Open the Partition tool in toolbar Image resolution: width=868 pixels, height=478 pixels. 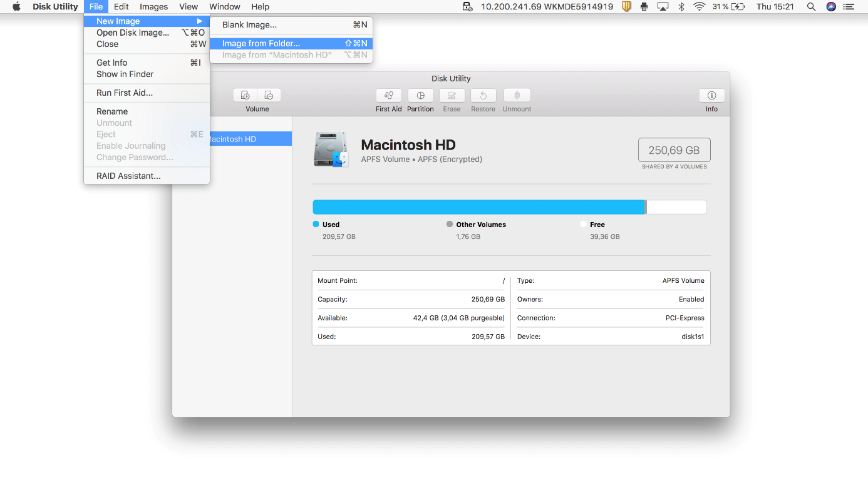(421, 95)
